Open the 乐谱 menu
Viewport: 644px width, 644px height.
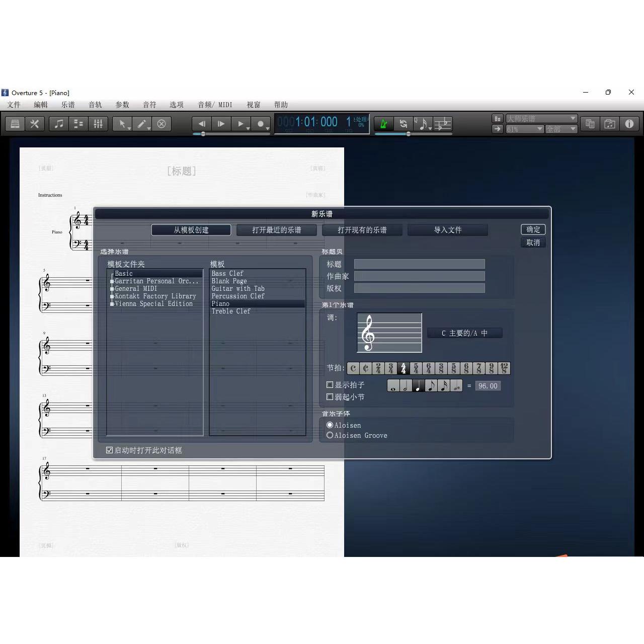pos(68,105)
